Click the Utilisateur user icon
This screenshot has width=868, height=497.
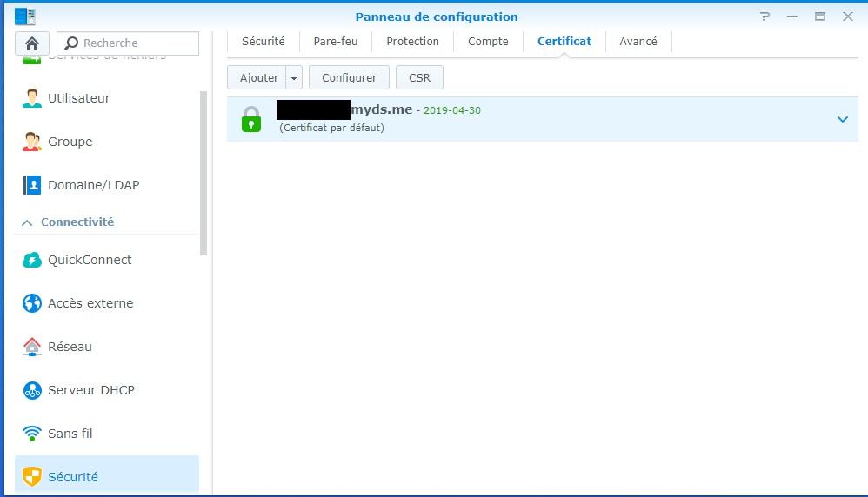[x=32, y=98]
